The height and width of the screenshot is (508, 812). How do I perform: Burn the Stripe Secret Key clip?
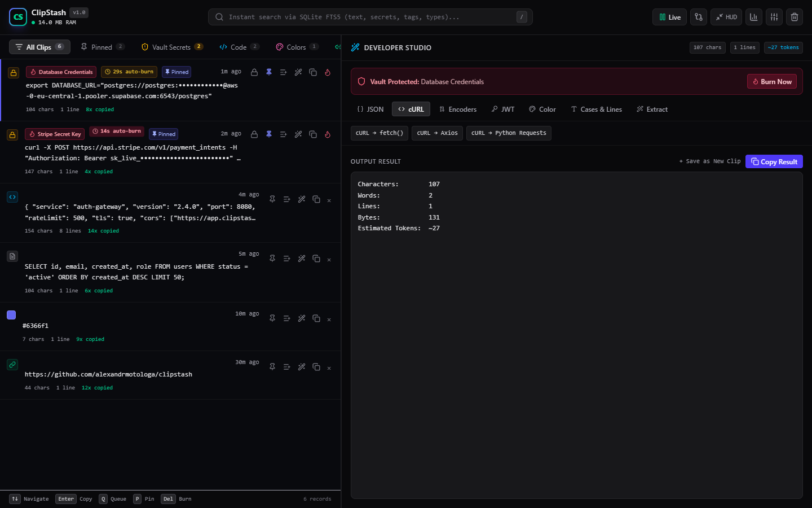328,134
